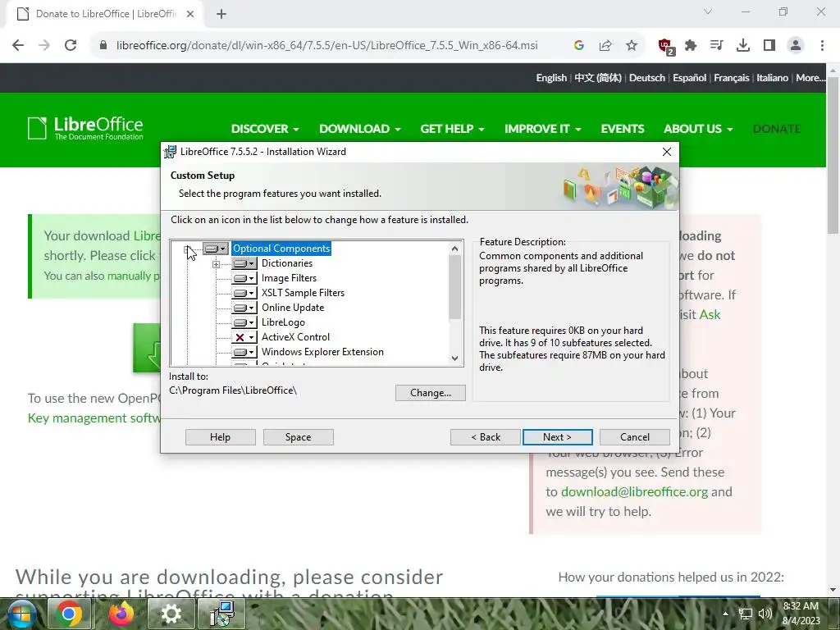This screenshot has width=840, height=630.
Task: Open LibreLogo feature install dropdown
Action: click(244, 322)
